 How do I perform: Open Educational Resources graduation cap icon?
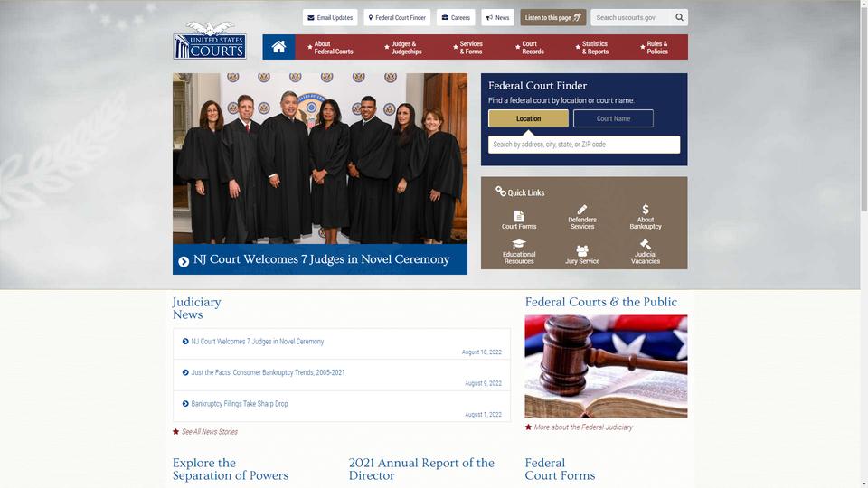519,244
